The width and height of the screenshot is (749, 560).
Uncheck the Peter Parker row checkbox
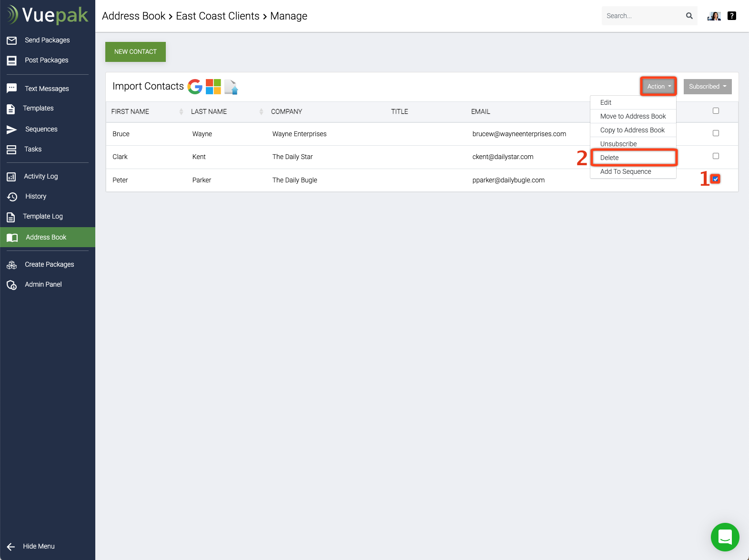pos(716,179)
